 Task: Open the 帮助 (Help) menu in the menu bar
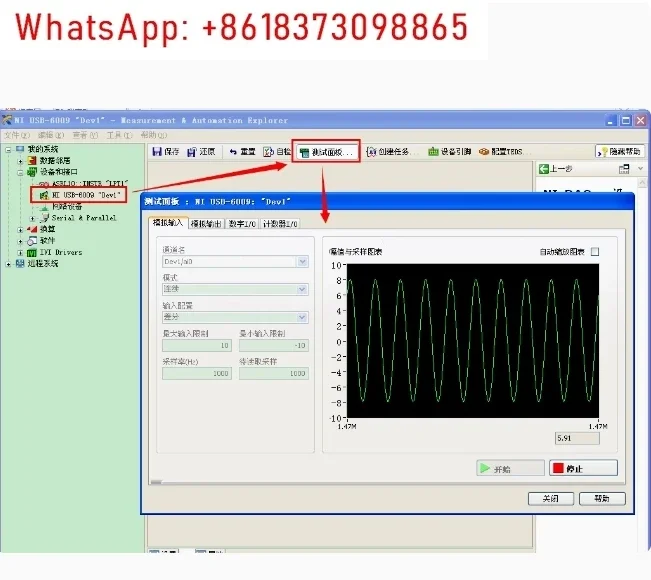tap(154, 135)
